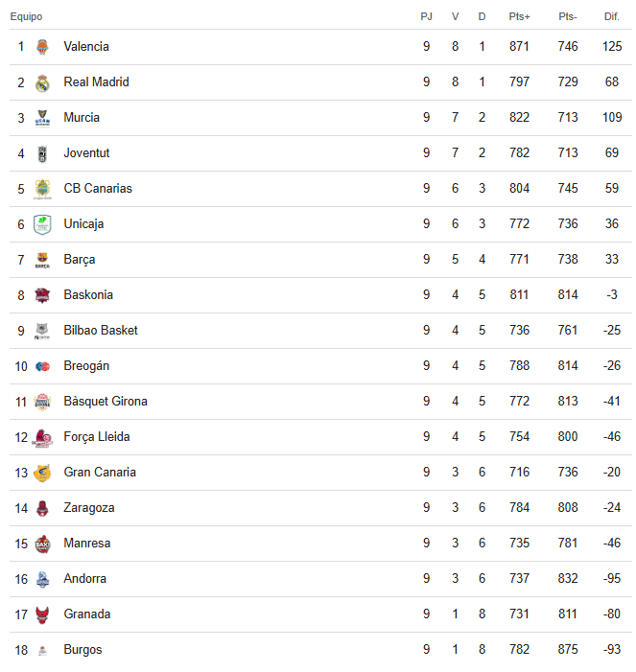636x672 pixels.
Task: Open the Bilbao Basket team link
Action: click(x=101, y=331)
